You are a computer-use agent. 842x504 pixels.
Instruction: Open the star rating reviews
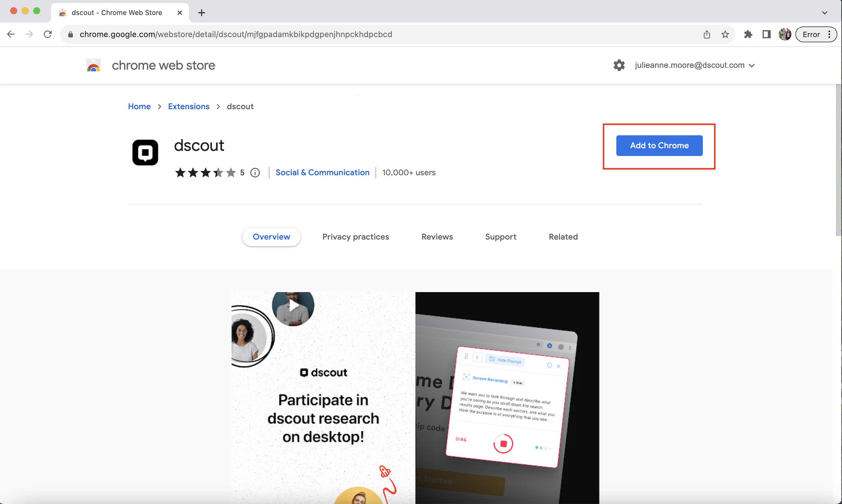point(205,172)
